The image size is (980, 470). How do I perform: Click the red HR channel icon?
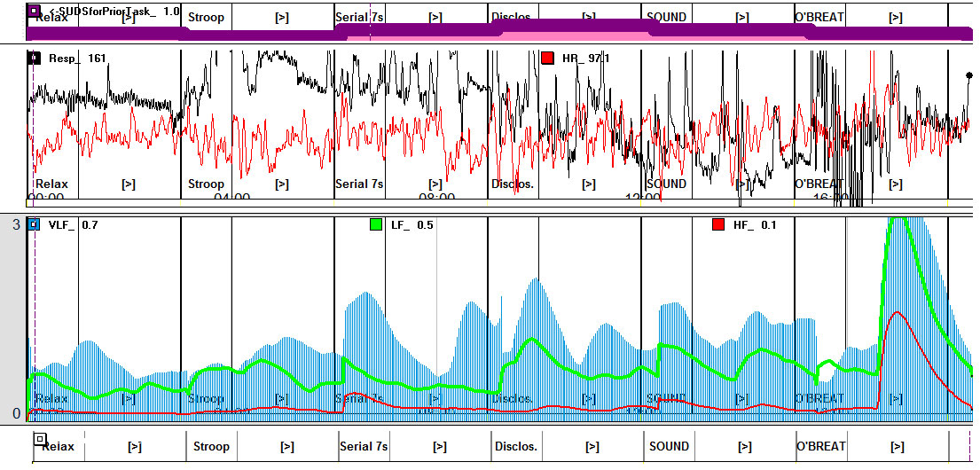tap(547, 59)
